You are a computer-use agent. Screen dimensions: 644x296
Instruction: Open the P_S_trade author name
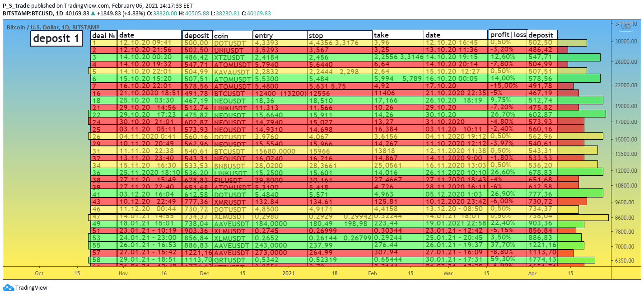[16, 6]
